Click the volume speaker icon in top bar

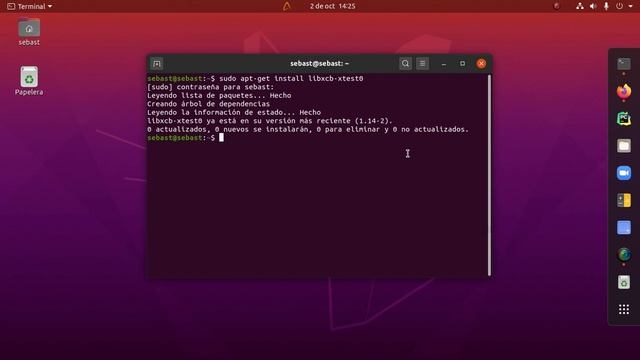(593, 6)
